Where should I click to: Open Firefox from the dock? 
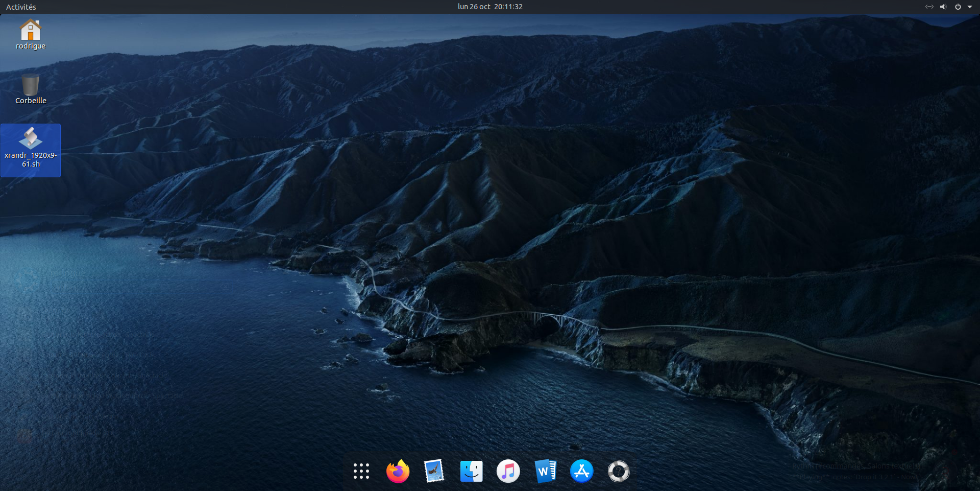(398, 471)
